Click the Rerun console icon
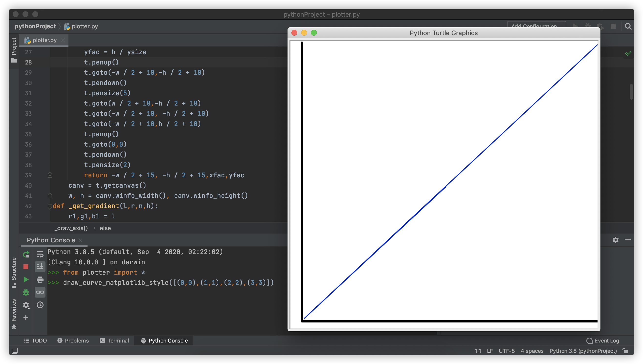Viewport: 643px width, 364px height. pyautogui.click(x=26, y=255)
